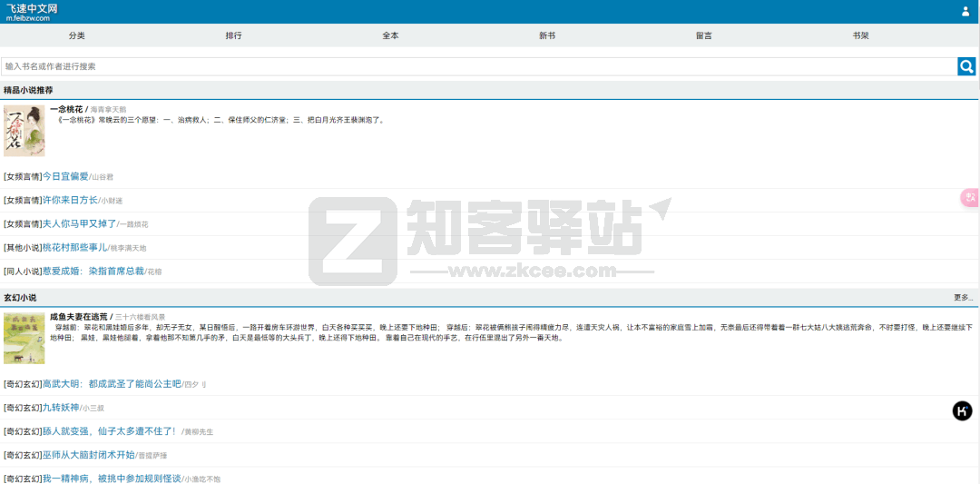Click the pink floating badge icon

pyautogui.click(x=969, y=197)
